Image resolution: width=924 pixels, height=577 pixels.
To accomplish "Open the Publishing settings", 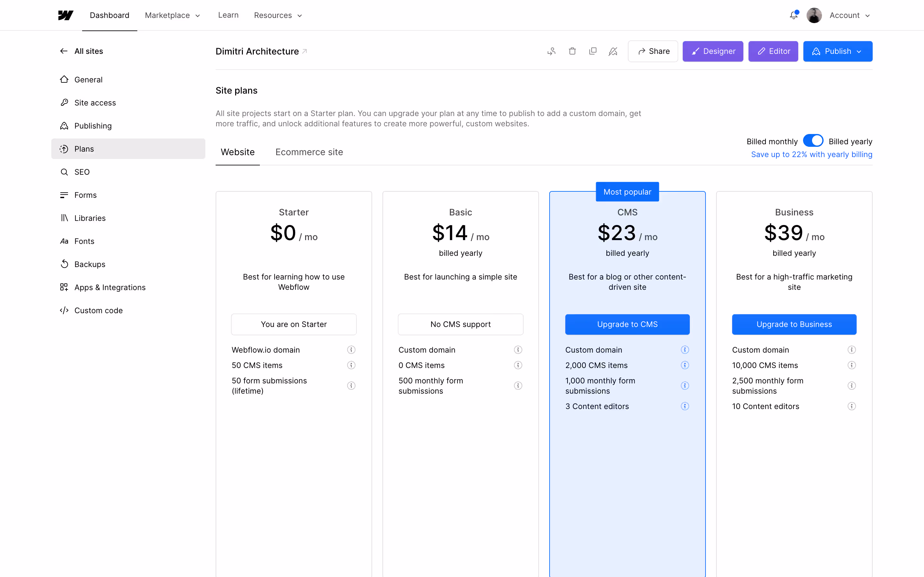I will (93, 126).
